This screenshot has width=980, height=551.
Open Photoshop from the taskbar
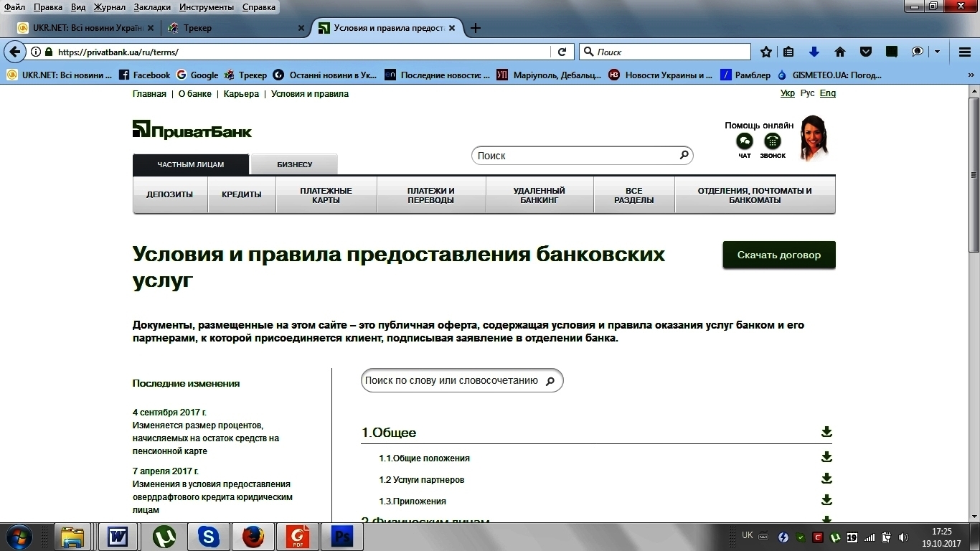pyautogui.click(x=342, y=536)
